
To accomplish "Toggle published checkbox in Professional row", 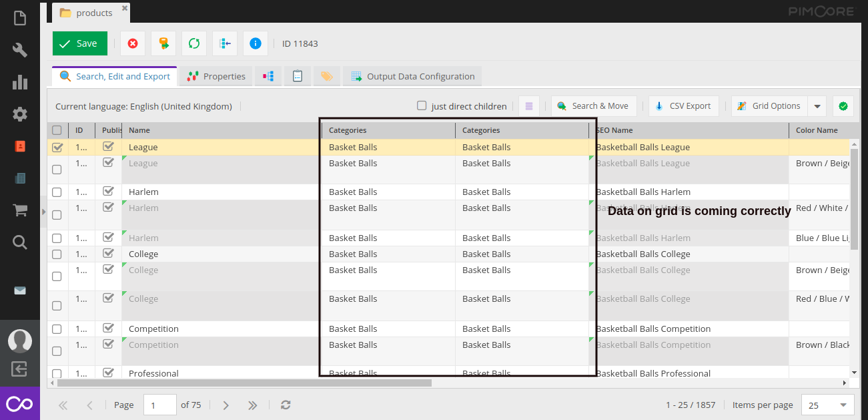I will pos(108,373).
